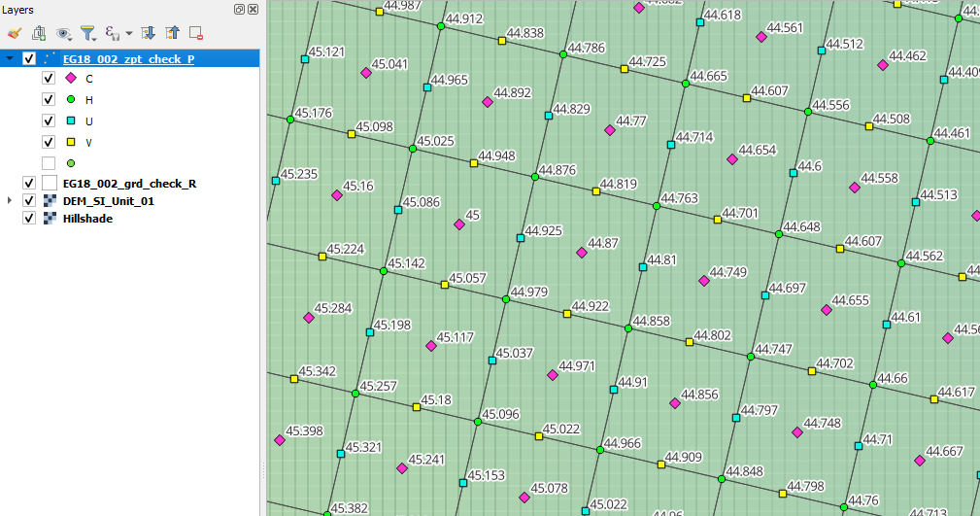The image size is (980, 516).
Task: Open the filter expression dropdown arrow
Action: pos(128,34)
